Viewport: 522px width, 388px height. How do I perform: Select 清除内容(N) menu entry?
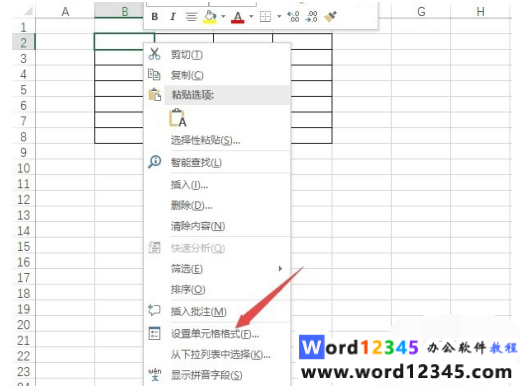(198, 226)
